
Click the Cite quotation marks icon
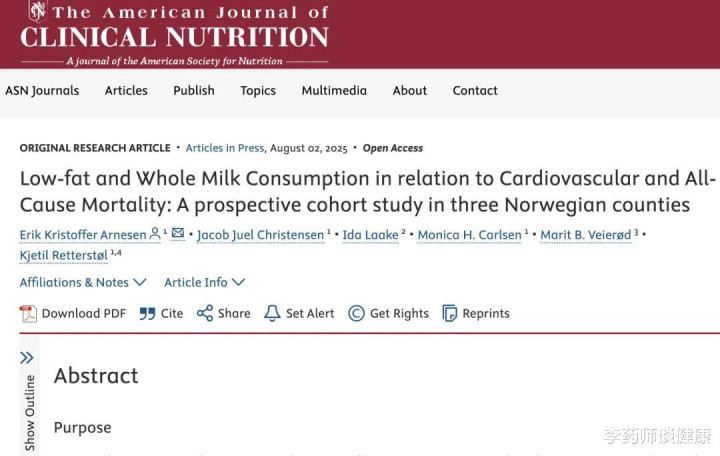click(x=147, y=314)
